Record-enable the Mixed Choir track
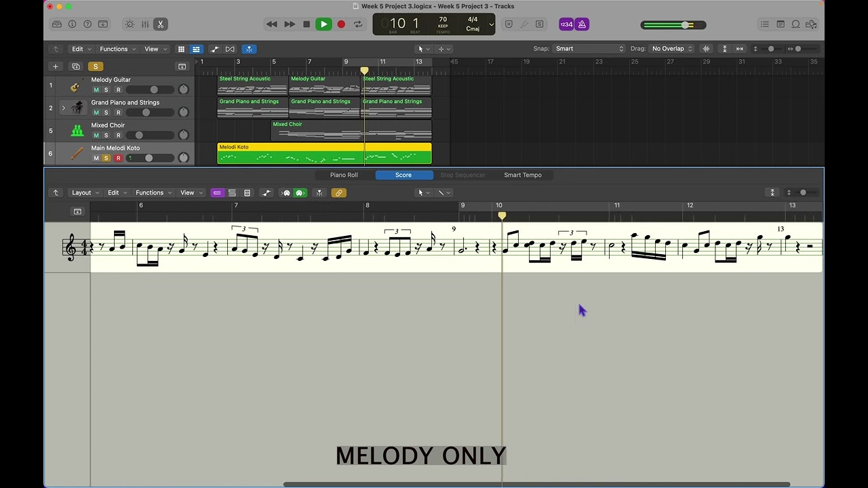868x488 pixels. pyautogui.click(x=118, y=136)
